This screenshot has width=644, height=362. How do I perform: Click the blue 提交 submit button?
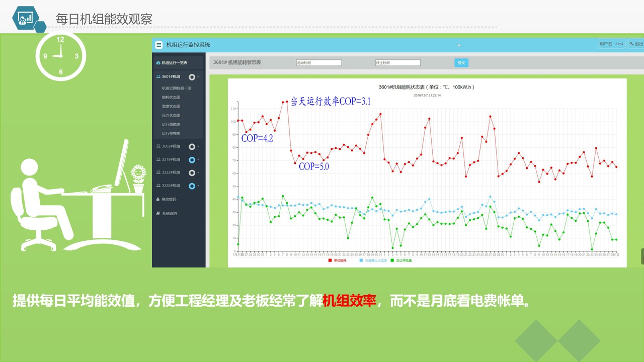click(x=461, y=63)
